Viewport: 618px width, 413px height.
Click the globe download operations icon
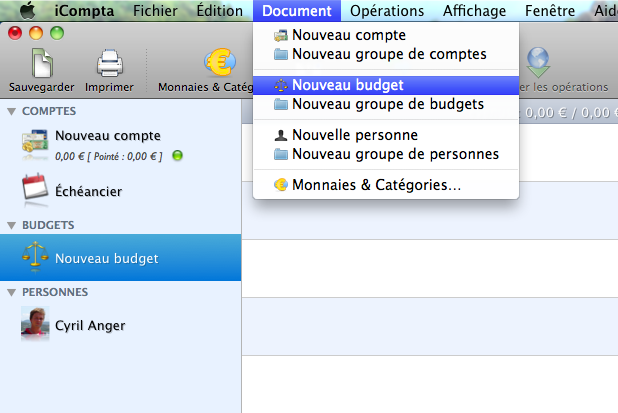pyautogui.click(x=538, y=62)
